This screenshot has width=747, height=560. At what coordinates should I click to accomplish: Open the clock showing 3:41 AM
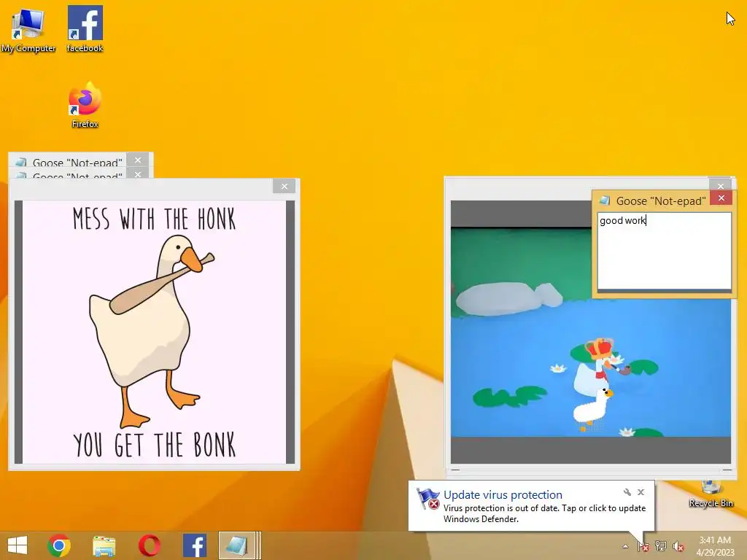tap(715, 546)
